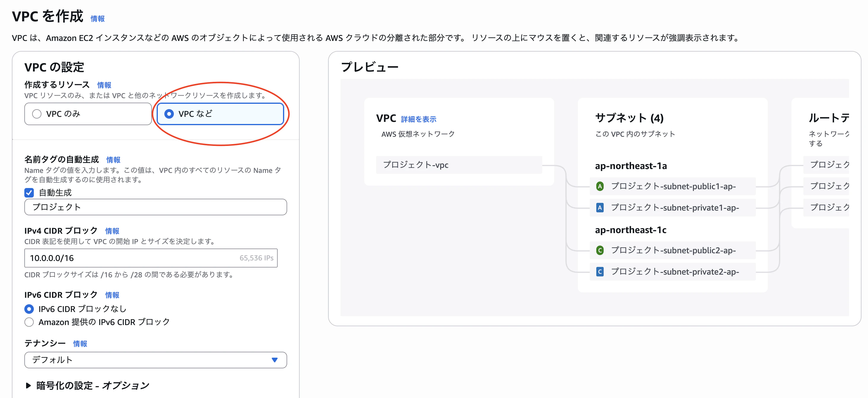Click 詳細を表示 link in VPC preview
868x398 pixels.
(419, 119)
